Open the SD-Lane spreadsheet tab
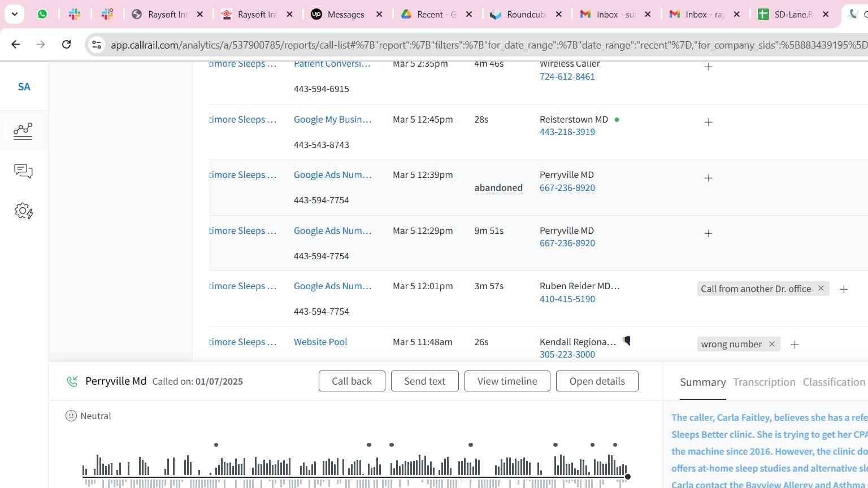868x488 pixels. [x=793, y=14]
